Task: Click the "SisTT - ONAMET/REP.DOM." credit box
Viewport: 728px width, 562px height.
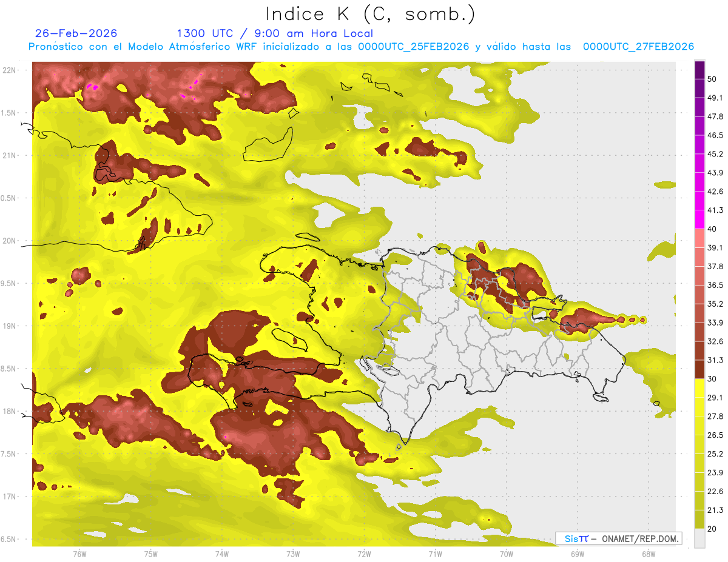Action: [x=619, y=538]
